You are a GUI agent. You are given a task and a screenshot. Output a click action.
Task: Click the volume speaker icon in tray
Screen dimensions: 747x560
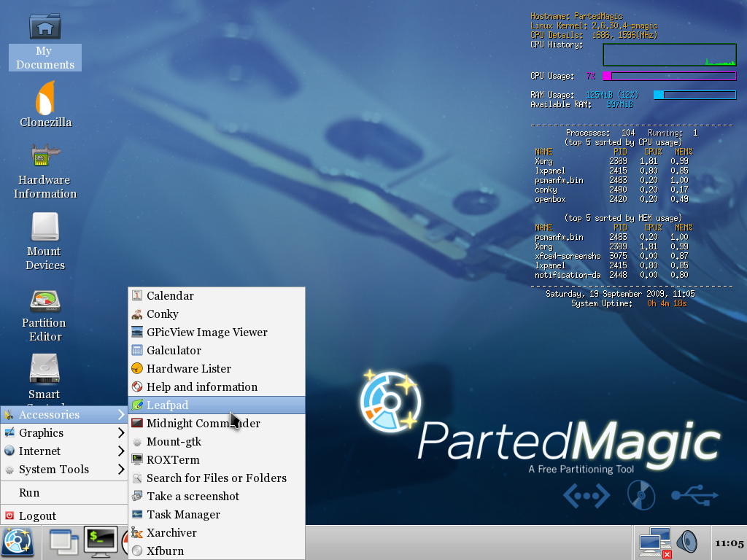[x=687, y=542]
